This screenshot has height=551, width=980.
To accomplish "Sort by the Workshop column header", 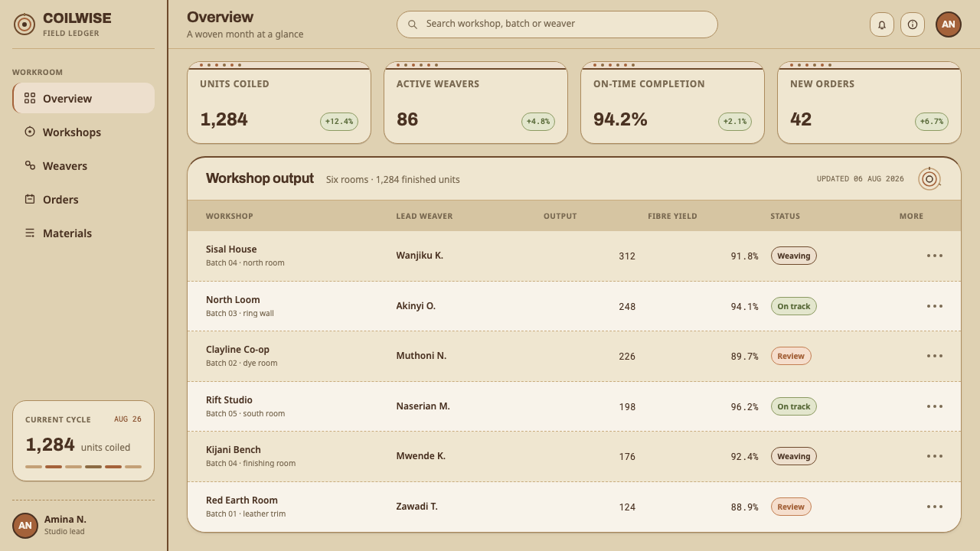I will (230, 216).
